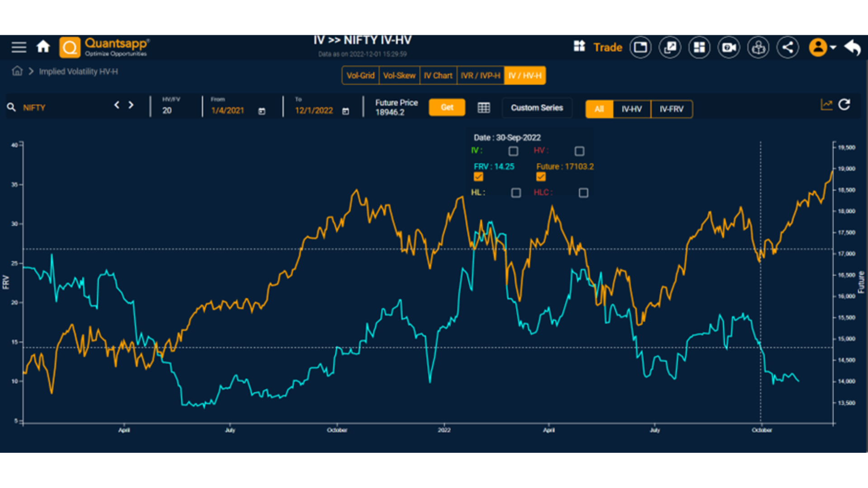Screen dimensions: 868x488
Task: Enable the IV checkbox
Action: 513,151
